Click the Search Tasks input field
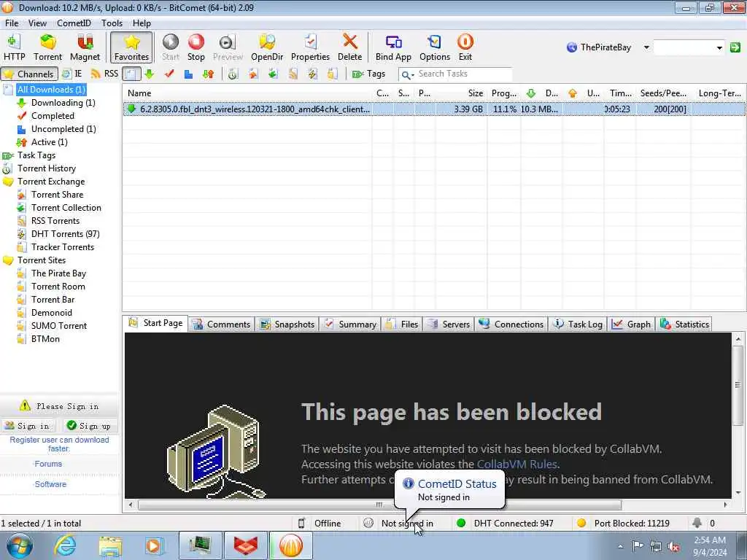Image resolution: width=747 pixels, height=560 pixels. click(463, 74)
